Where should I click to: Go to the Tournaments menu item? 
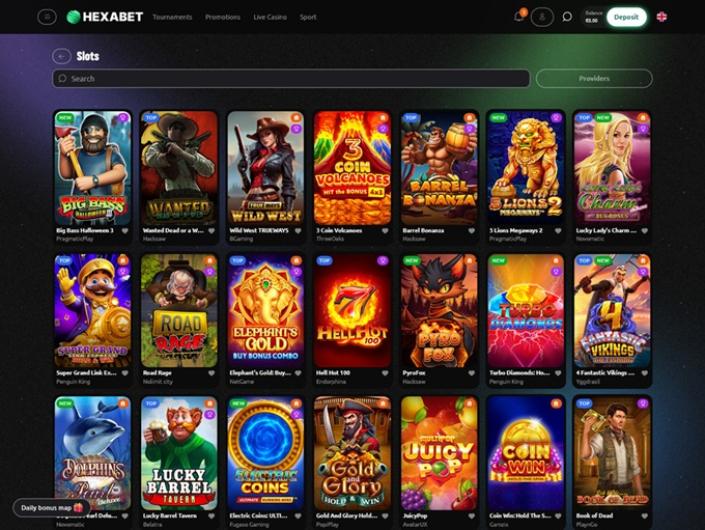172,17
